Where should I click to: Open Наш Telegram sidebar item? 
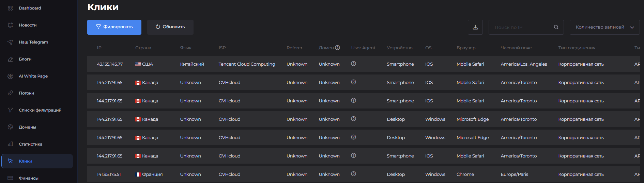tap(33, 42)
